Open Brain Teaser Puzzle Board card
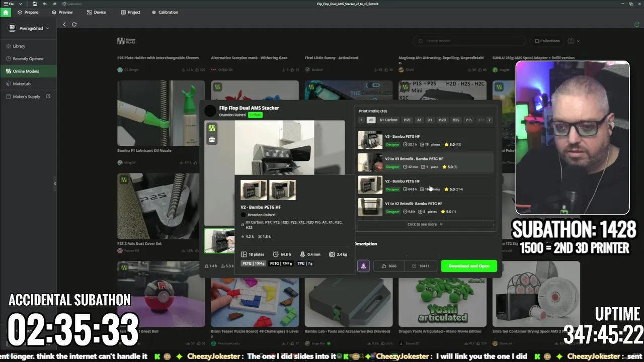 pyautogui.click(x=255, y=304)
